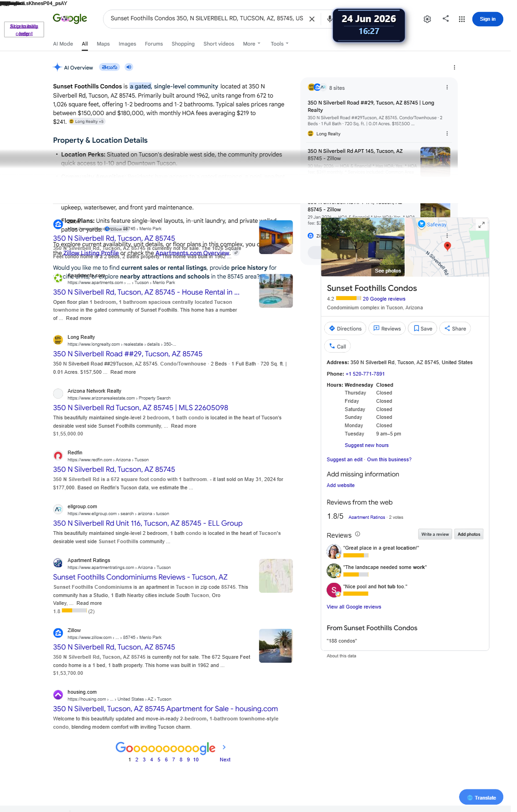517x812 pixels.
Task: Open the Tools dropdown
Action: [280, 44]
